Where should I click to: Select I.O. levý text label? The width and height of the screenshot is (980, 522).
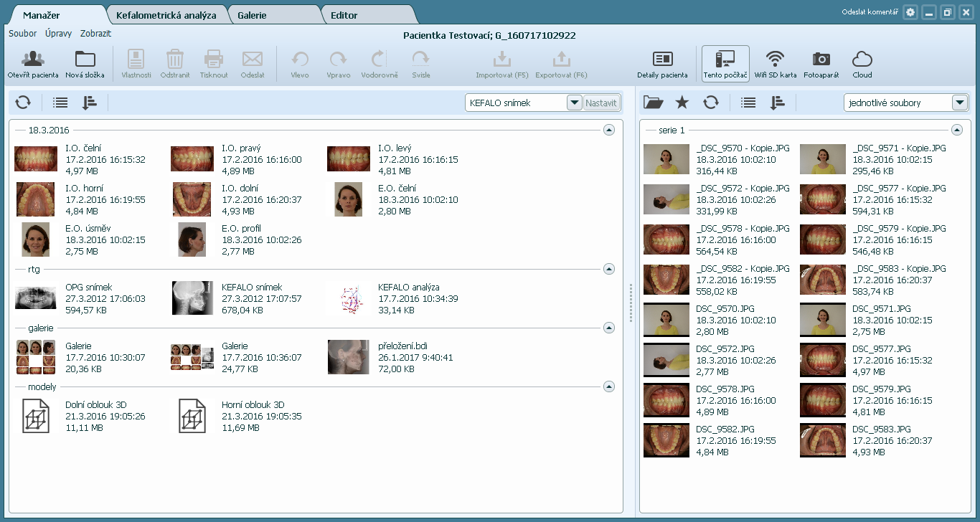[395, 148]
